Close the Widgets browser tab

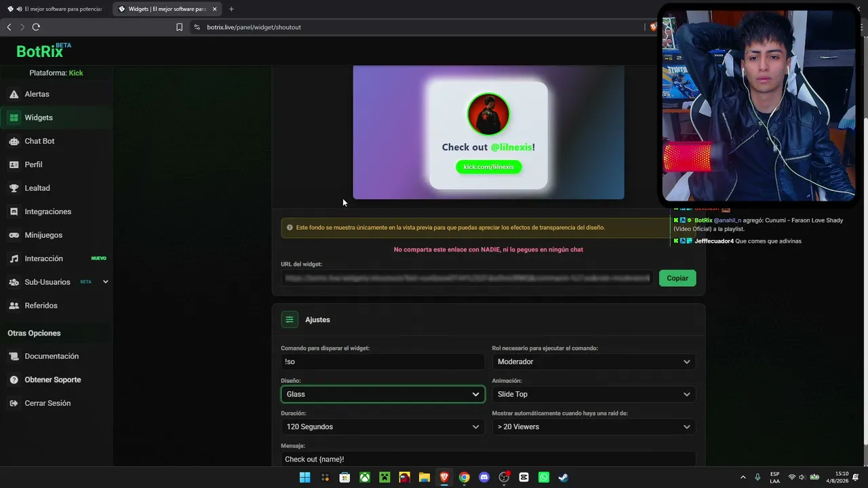[214, 9]
